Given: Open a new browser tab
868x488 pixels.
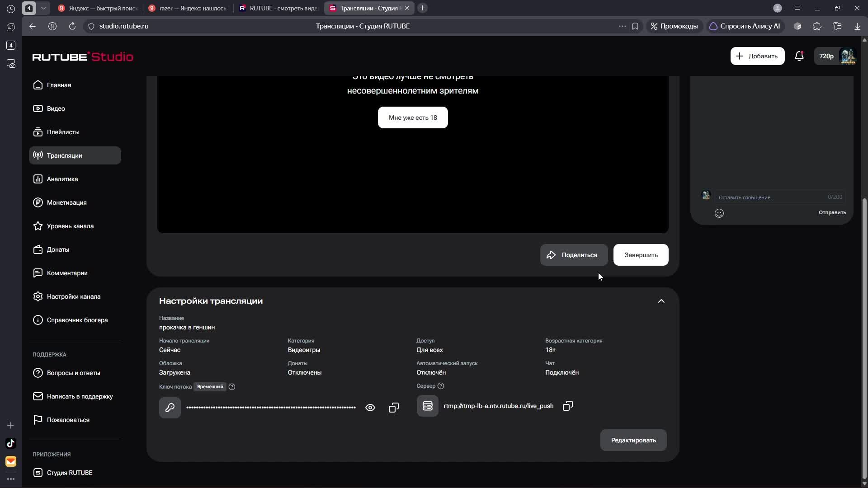Looking at the screenshot, I should pyautogui.click(x=422, y=8).
